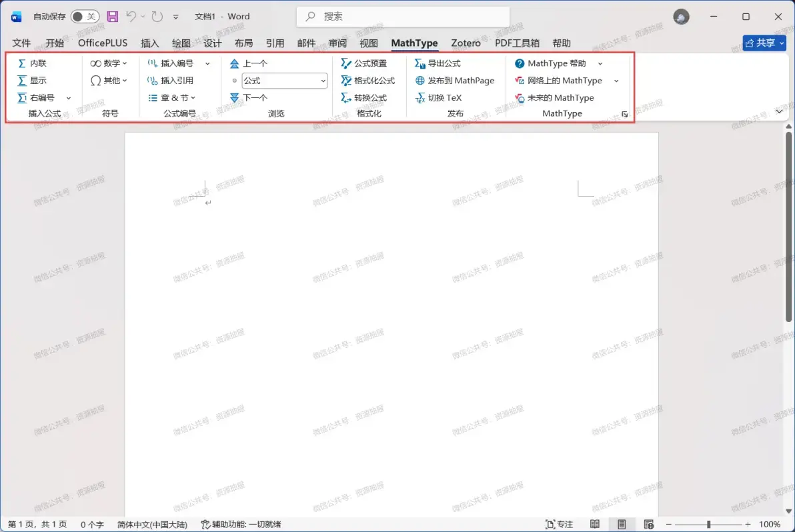The width and height of the screenshot is (795, 532).
Task: Switch to the Zotero tab
Action: [466, 43]
